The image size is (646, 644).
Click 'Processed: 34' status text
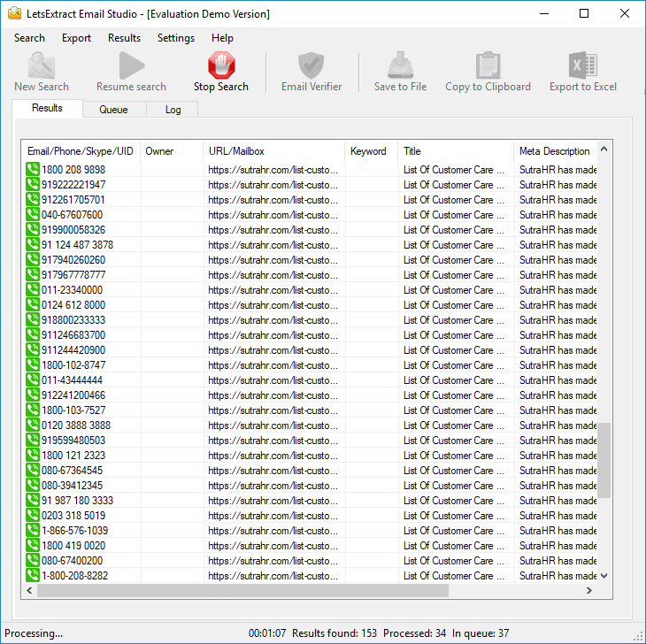click(414, 632)
